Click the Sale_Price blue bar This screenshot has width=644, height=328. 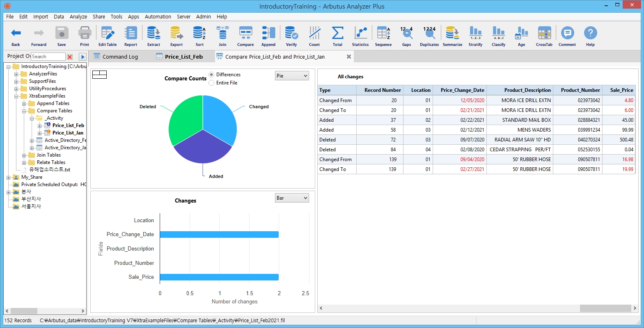219,277
